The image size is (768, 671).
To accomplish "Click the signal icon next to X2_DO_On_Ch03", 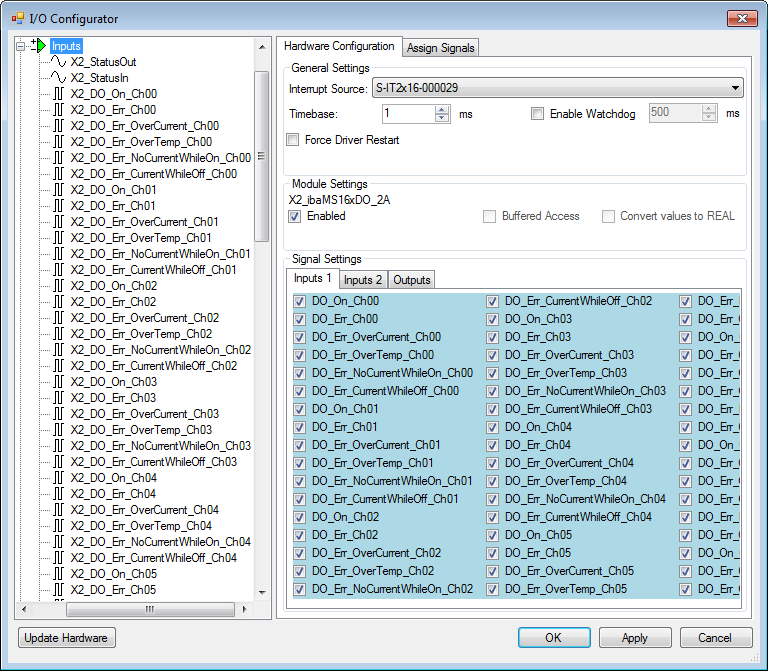I will point(58,382).
